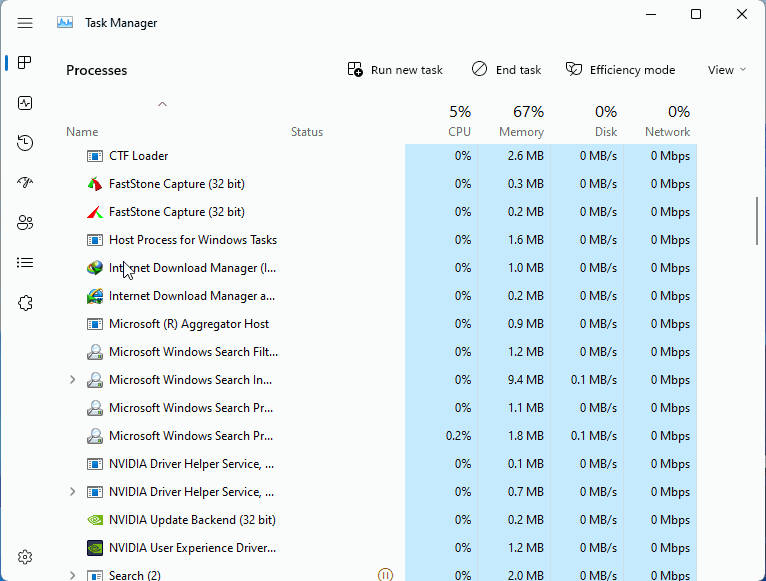Sort processes by Disk column
The image size is (766, 581).
(x=606, y=132)
